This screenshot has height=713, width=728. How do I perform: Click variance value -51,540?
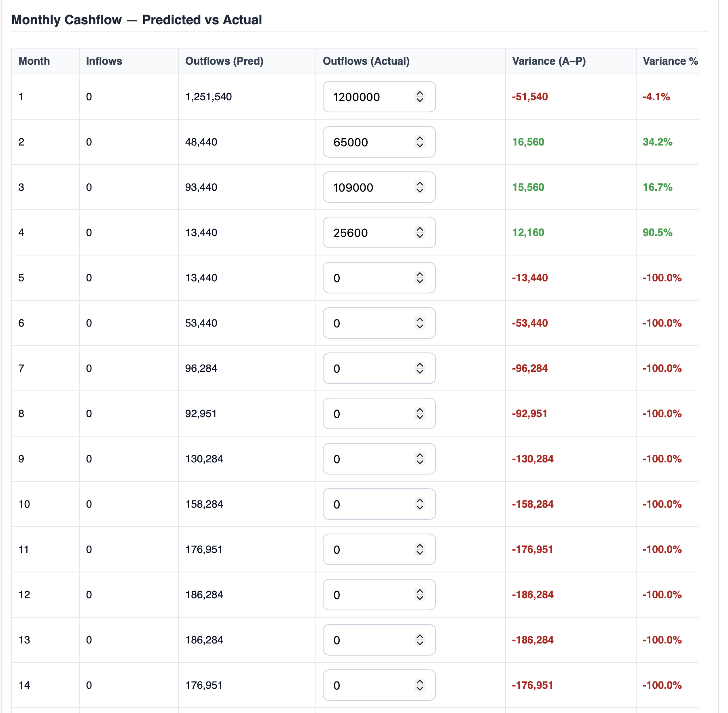[x=530, y=97]
